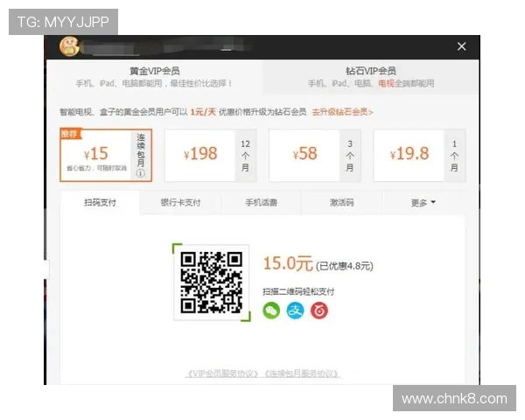Select the 银行卡支付 payment tab
Screen dimensions: 525x420
[181, 203]
